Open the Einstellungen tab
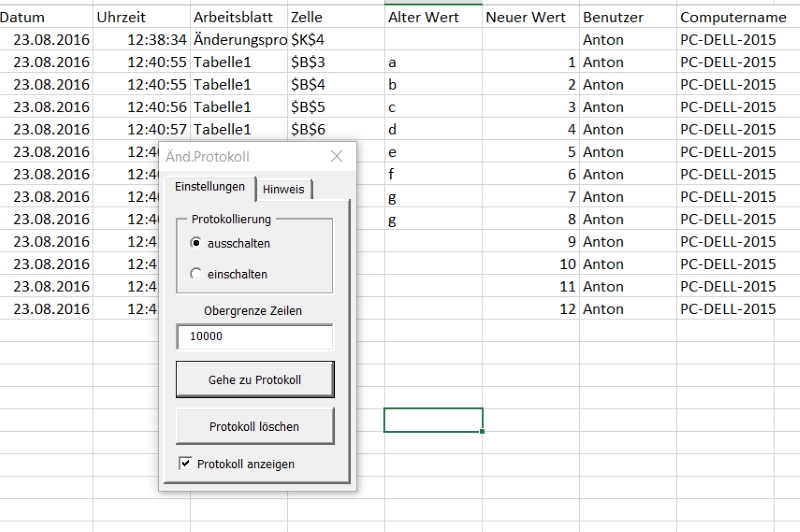Screen dimensions: 800x532 pos(209,187)
